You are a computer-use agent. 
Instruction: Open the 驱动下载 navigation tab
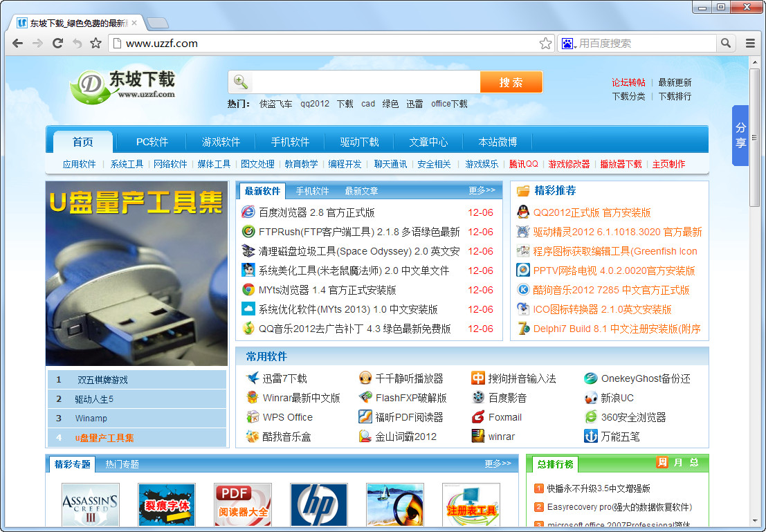[x=360, y=142]
